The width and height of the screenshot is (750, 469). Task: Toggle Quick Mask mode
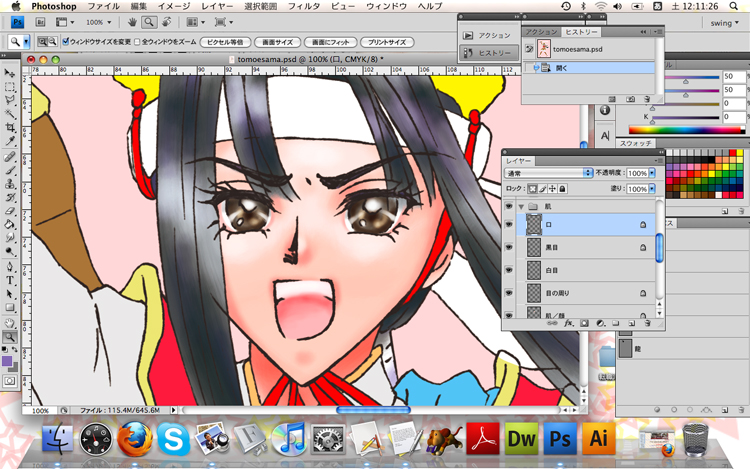click(x=10, y=381)
